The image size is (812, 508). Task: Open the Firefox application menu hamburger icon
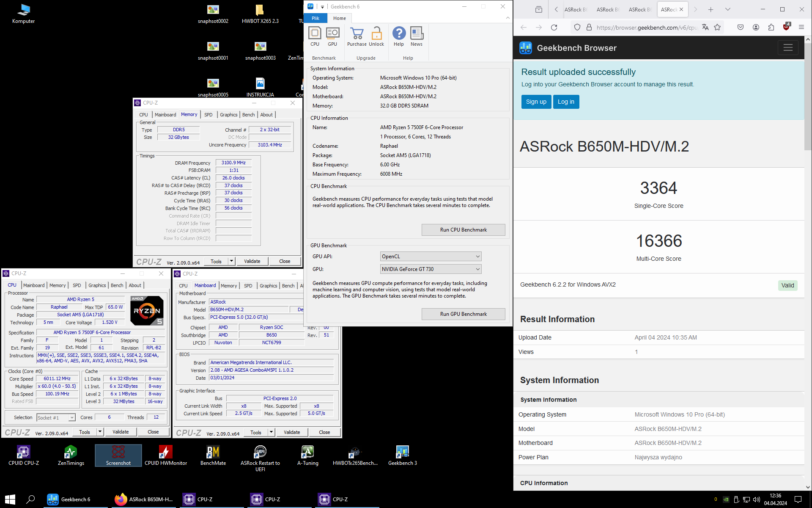coord(801,28)
